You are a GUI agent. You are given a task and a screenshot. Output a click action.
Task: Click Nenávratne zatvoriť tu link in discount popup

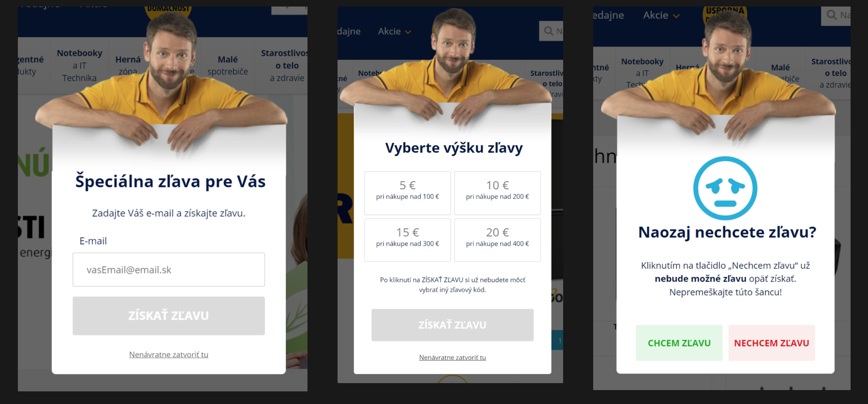pyautogui.click(x=453, y=357)
